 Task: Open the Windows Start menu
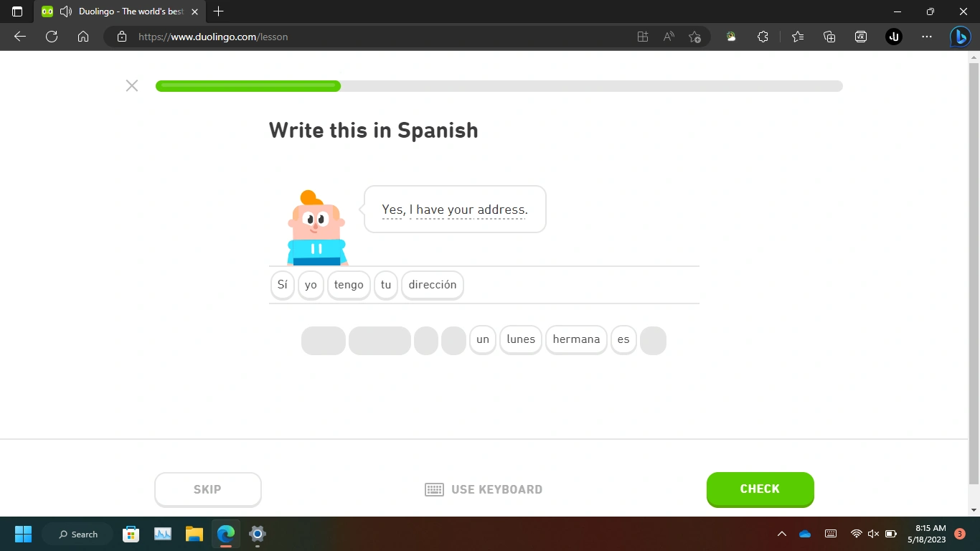(x=23, y=534)
